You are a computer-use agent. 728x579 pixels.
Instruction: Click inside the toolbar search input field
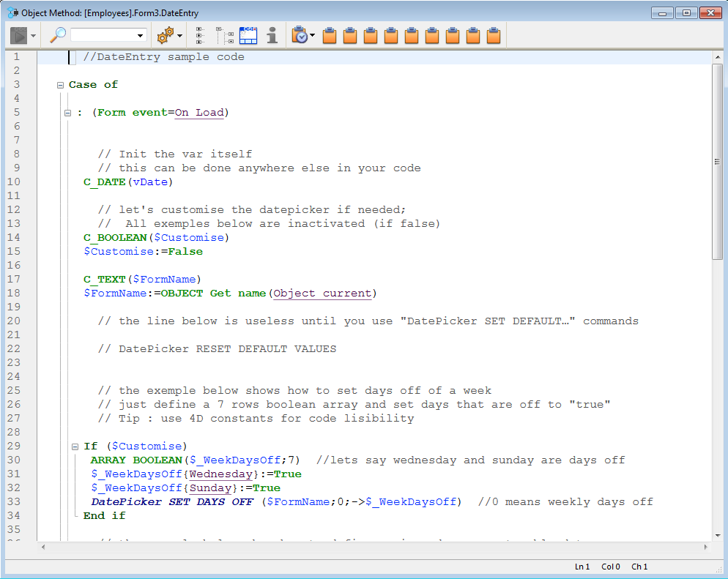[x=103, y=35]
